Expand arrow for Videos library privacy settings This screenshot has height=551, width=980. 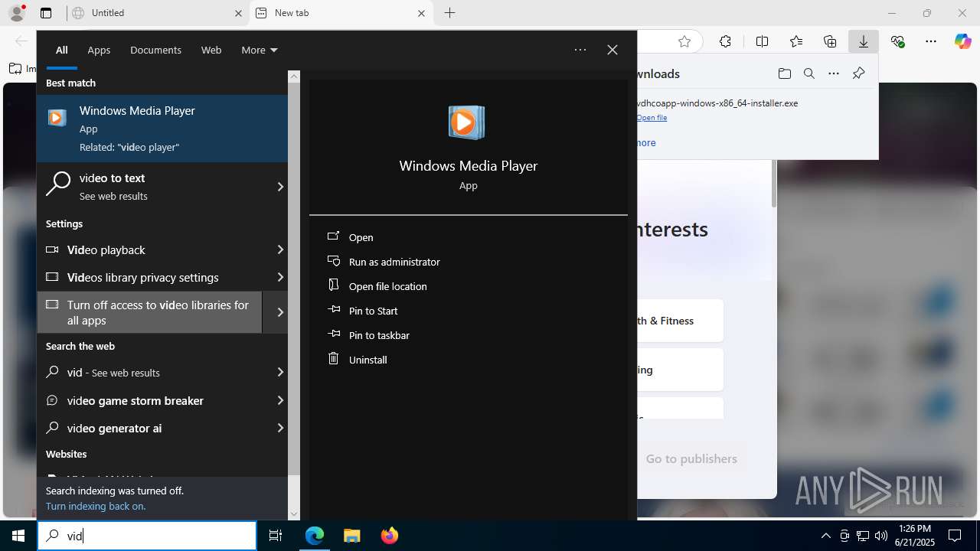[280, 277]
